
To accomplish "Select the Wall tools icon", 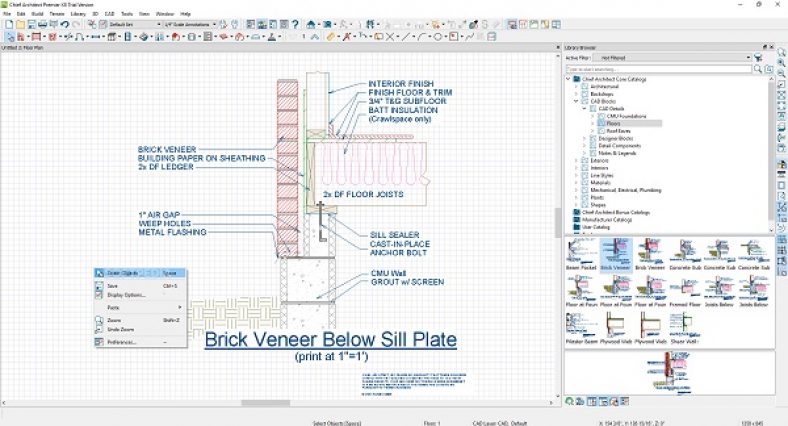I will click(21, 37).
